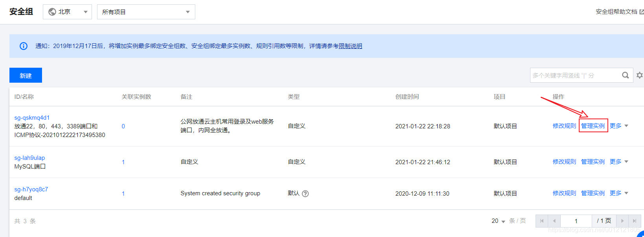Click associated instance count 1 for sg-lah9ulap

123,162
